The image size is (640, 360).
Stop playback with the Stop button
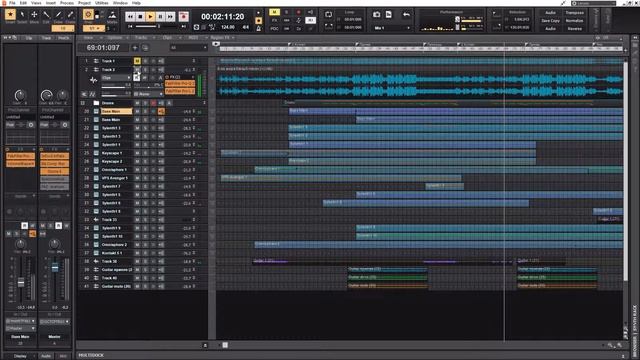(x=140, y=16)
